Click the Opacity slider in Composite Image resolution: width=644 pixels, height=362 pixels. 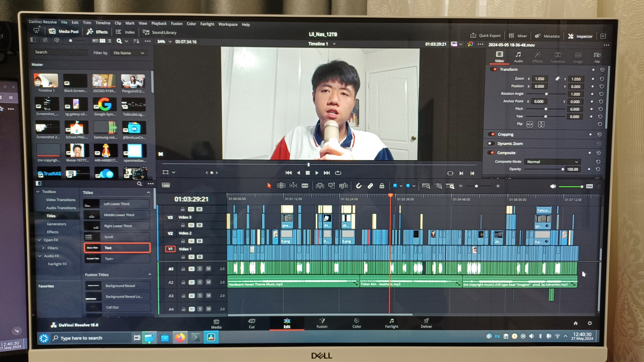click(x=544, y=169)
